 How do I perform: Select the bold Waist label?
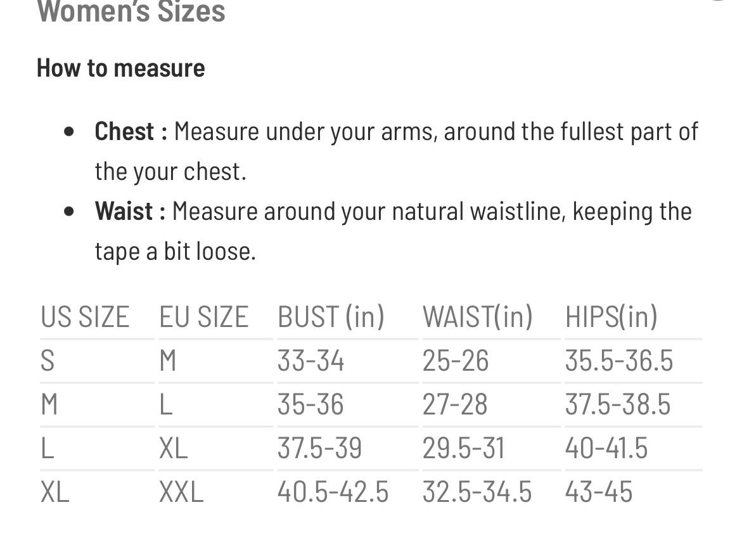coord(130,211)
